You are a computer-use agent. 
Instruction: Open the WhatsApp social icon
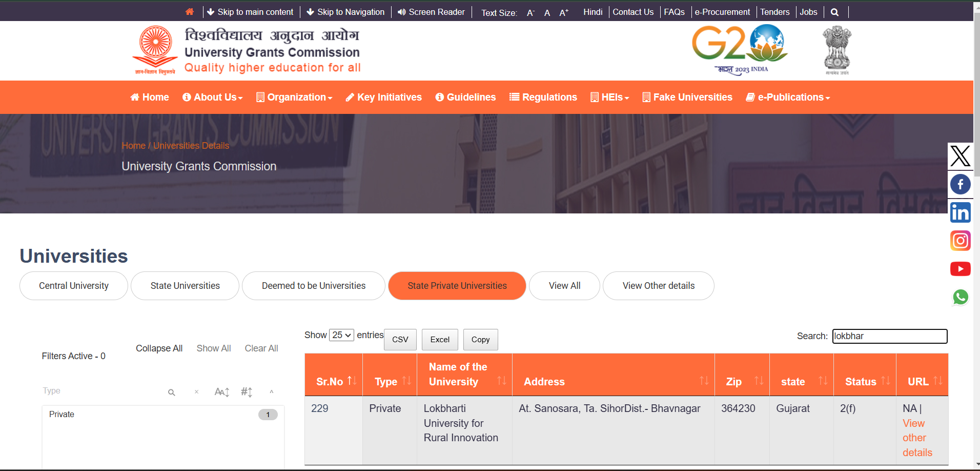[x=960, y=297]
